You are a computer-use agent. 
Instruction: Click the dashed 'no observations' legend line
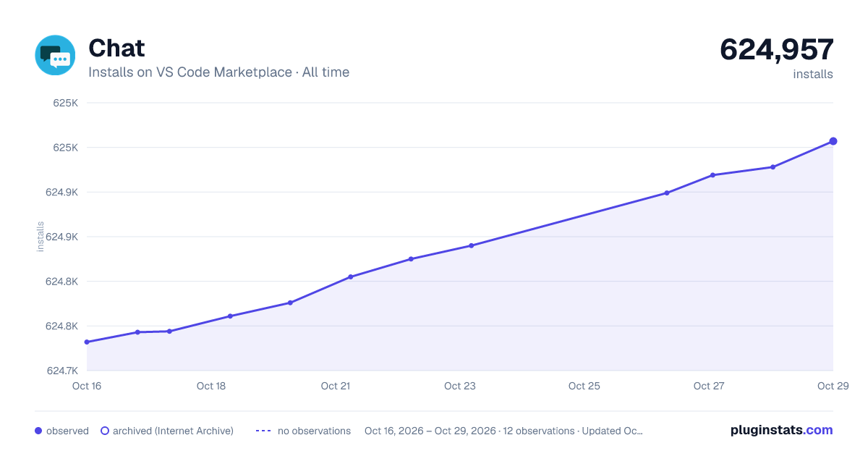click(x=263, y=431)
